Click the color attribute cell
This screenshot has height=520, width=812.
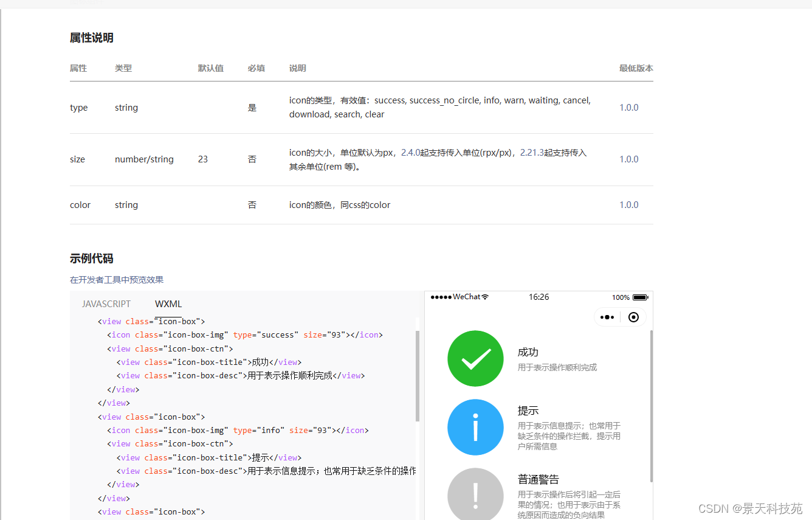[x=80, y=205]
